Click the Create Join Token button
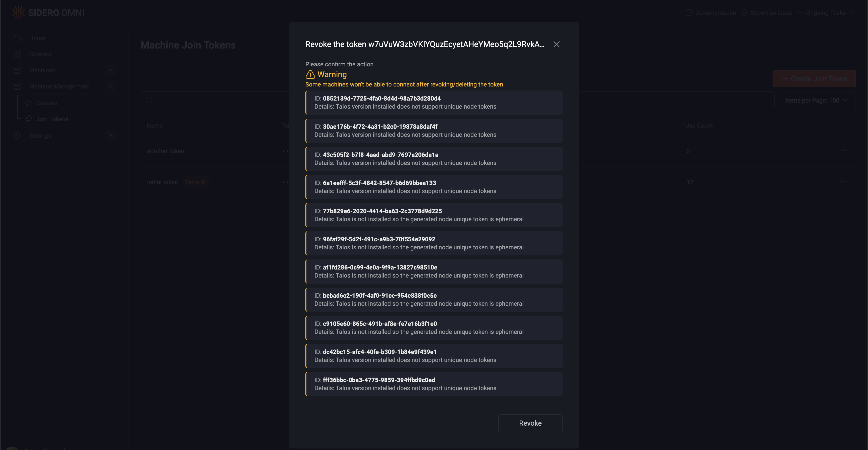The width and height of the screenshot is (868, 450). [814, 79]
